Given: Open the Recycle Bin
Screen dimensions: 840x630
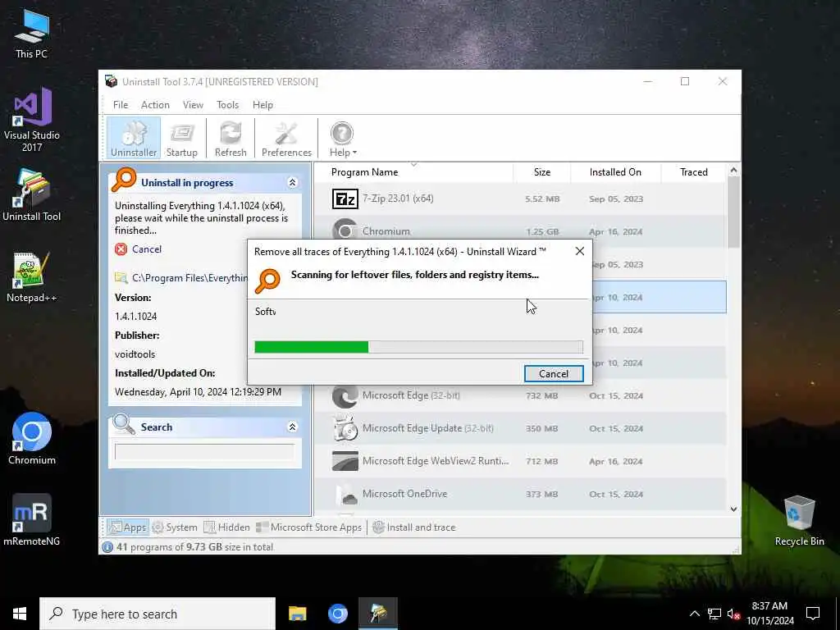Looking at the screenshot, I should point(799,521).
